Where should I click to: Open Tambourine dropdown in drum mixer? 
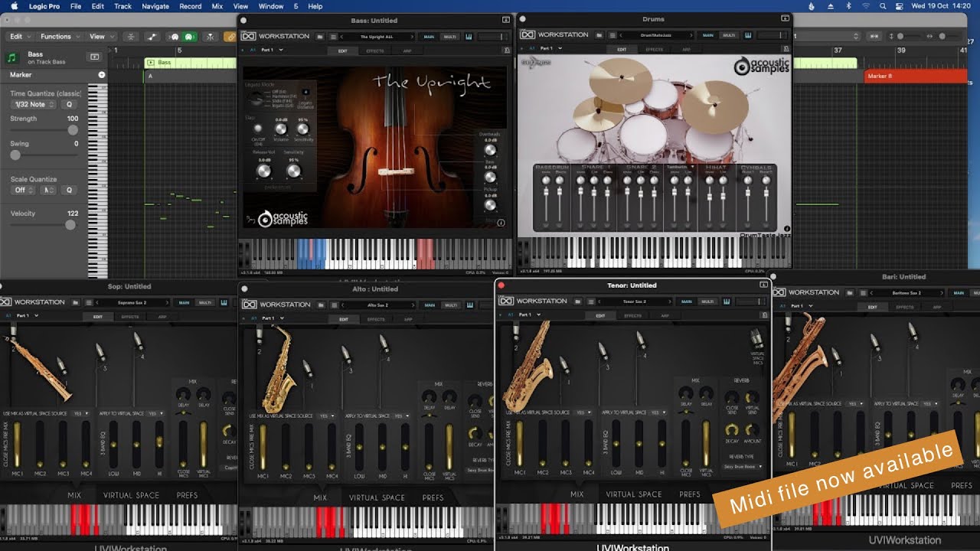point(679,166)
